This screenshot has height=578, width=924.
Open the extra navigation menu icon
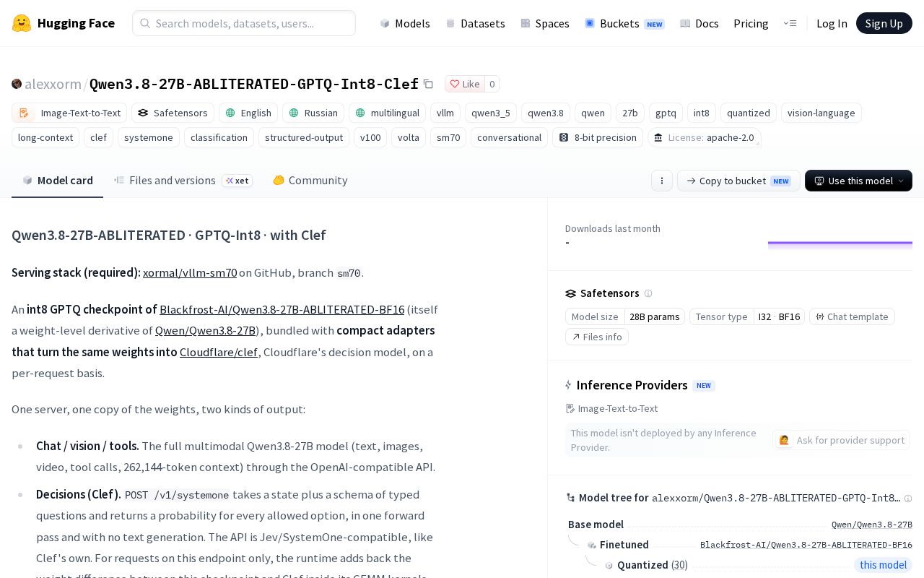coord(790,23)
